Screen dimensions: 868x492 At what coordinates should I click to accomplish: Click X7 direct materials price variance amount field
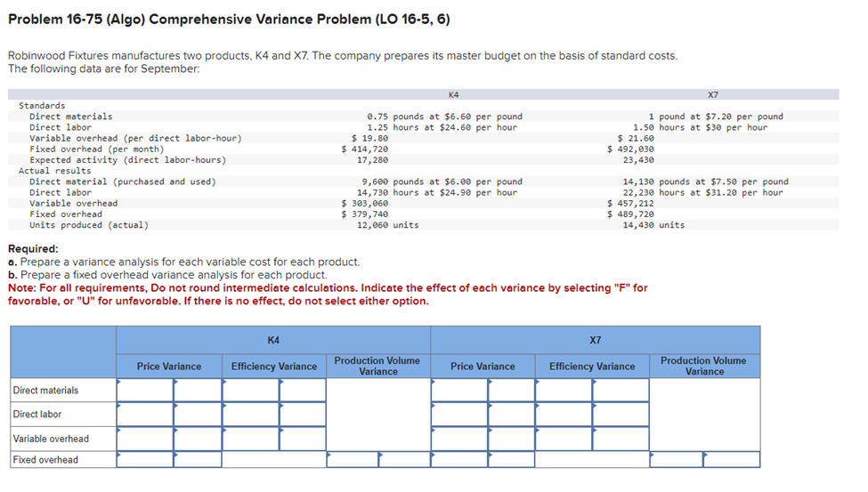click(x=459, y=391)
